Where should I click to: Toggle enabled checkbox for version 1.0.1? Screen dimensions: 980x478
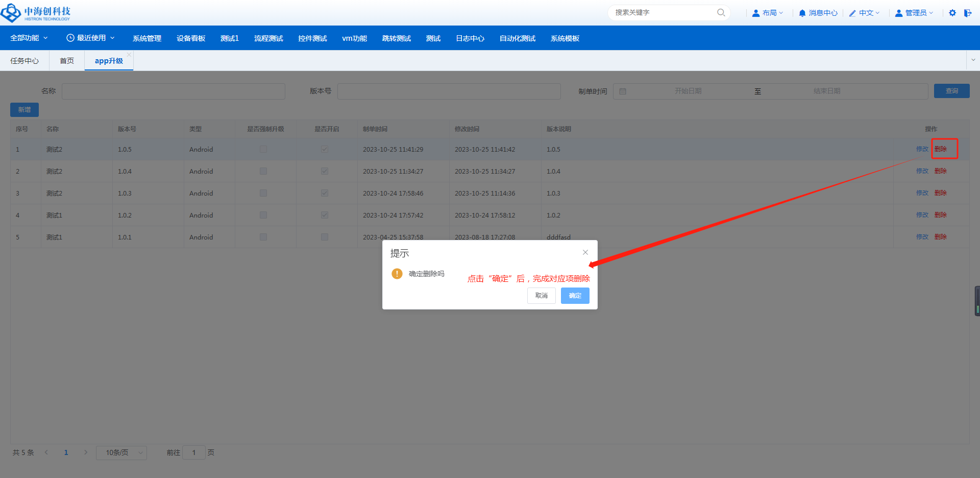click(x=325, y=237)
